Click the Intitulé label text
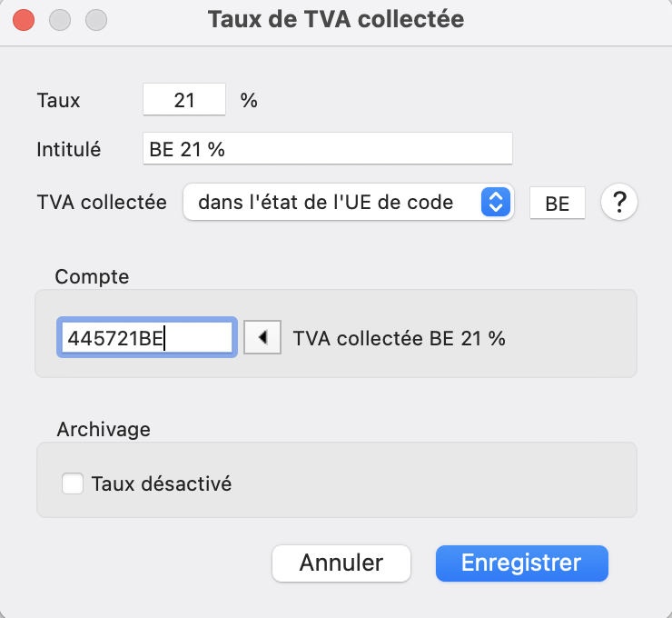Image resolution: width=672 pixels, height=618 pixels. (x=69, y=149)
